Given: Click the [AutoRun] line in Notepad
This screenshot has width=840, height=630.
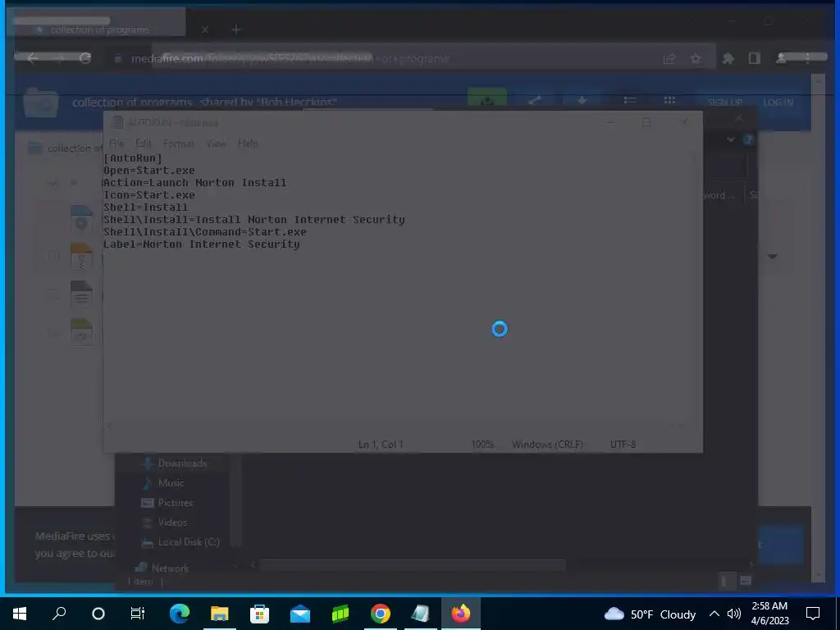Looking at the screenshot, I should 133,158.
